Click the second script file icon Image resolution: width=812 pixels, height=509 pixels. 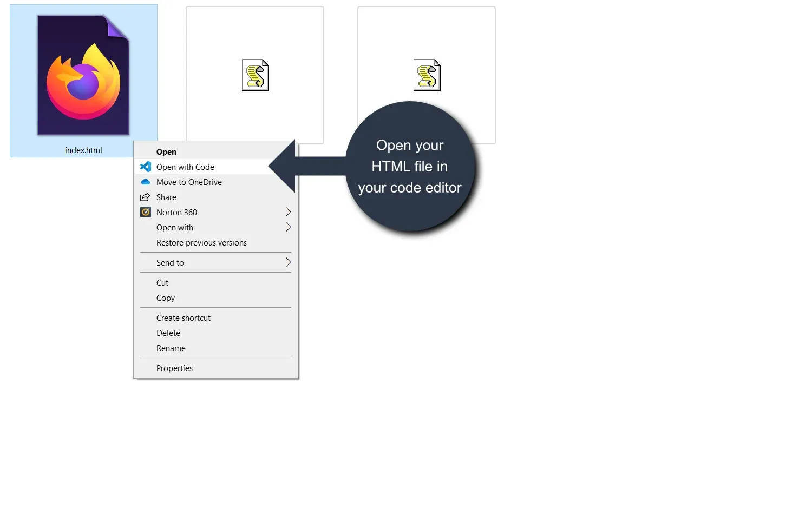(x=426, y=75)
